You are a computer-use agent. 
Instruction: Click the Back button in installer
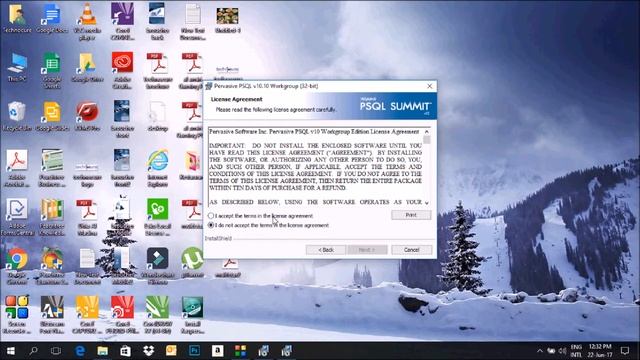pyautogui.click(x=326, y=250)
